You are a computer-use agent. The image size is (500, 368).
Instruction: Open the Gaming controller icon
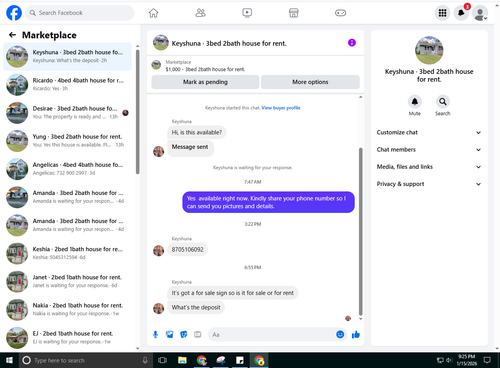click(x=340, y=13)
